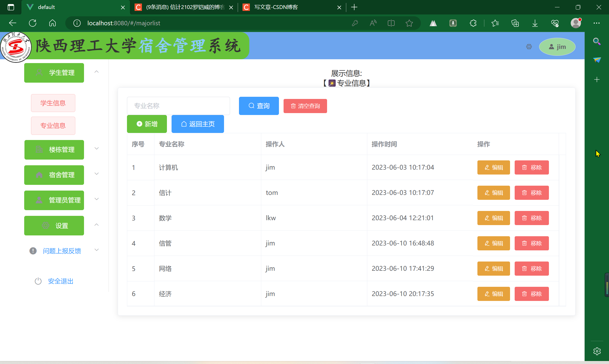Switch to 写文章-CSDN博客 tab
Screen dimensions: 609x364
[x=292, y=7]
